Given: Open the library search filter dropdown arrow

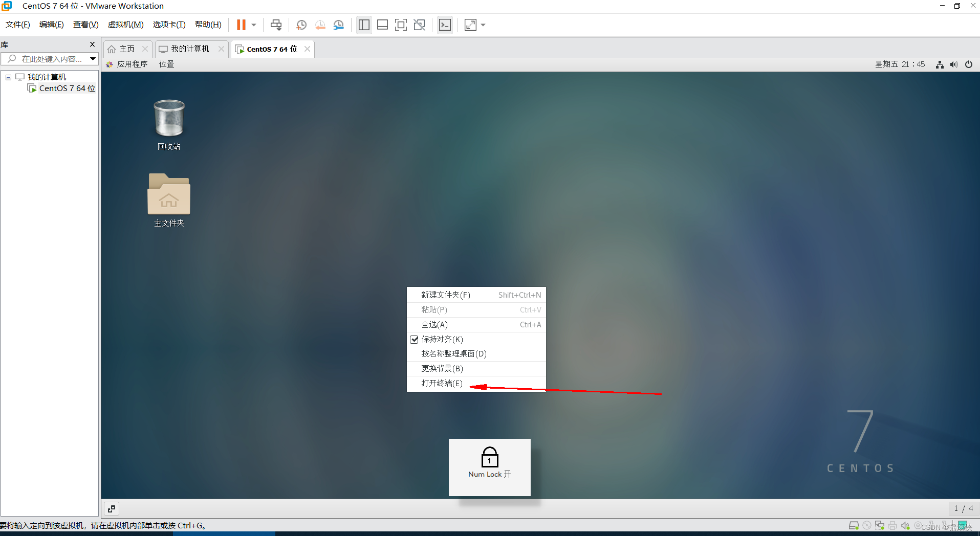Looking at the screenshot, I should (93, 59).
